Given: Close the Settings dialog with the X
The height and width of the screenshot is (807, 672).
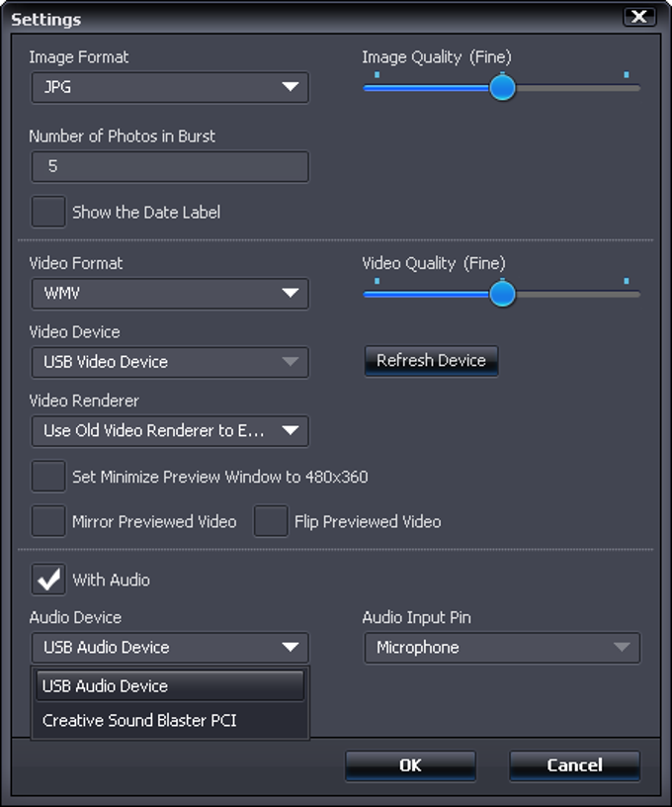Looking at the screenshot, I should click(x=639, y=16).
